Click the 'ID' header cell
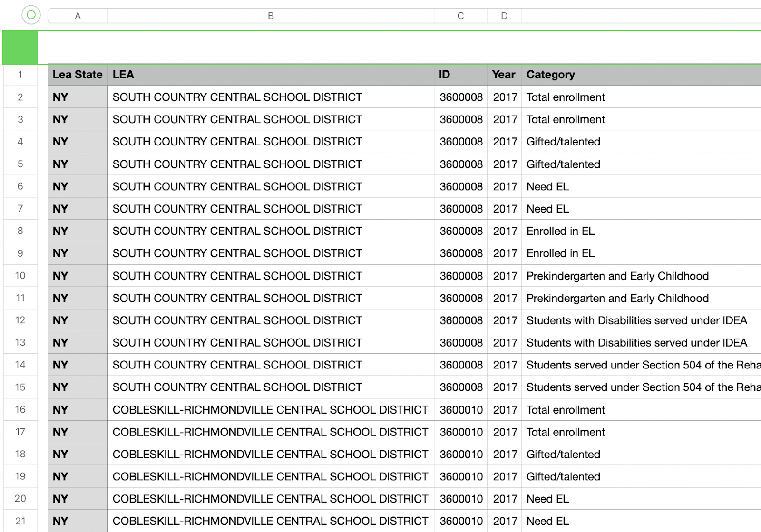 pyautogui.click(x=460, y=75)
